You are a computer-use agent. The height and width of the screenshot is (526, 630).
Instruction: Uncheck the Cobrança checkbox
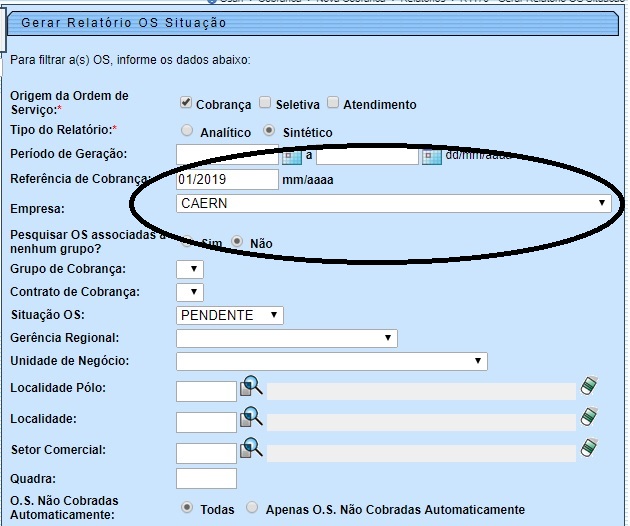(186, 103)
